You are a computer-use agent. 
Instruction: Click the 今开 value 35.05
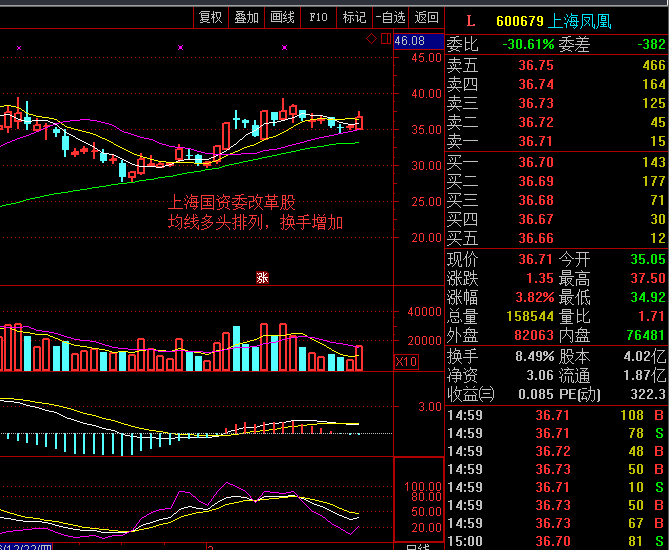[648, 259]
